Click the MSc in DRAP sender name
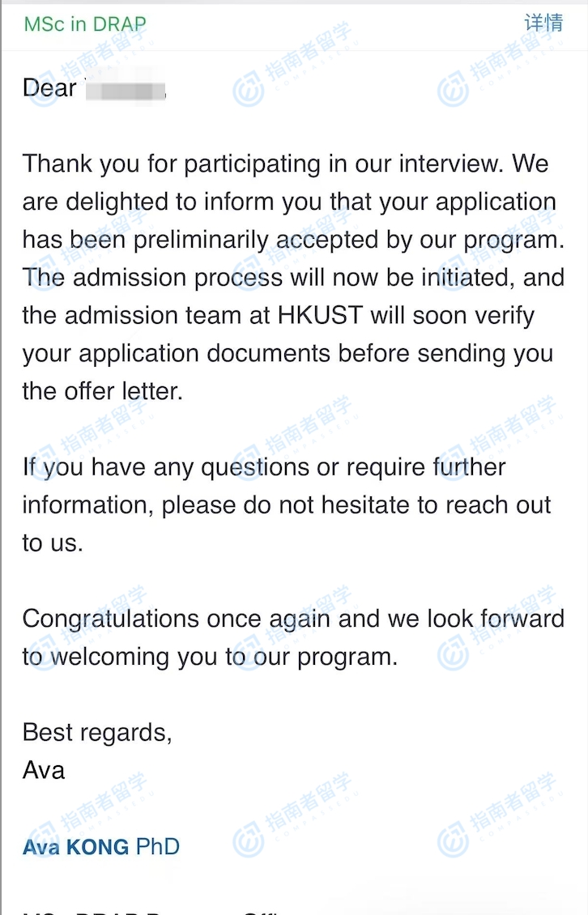The image size is (588, 915). point(85,23)
